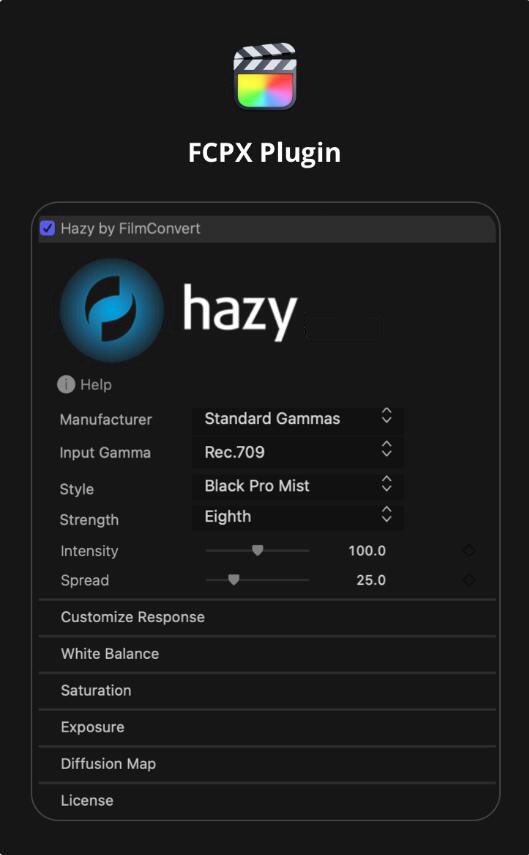Disable the Hazy by FilmConvert checkbox
This screenshot has width=529, height=855.
(47, 228)
